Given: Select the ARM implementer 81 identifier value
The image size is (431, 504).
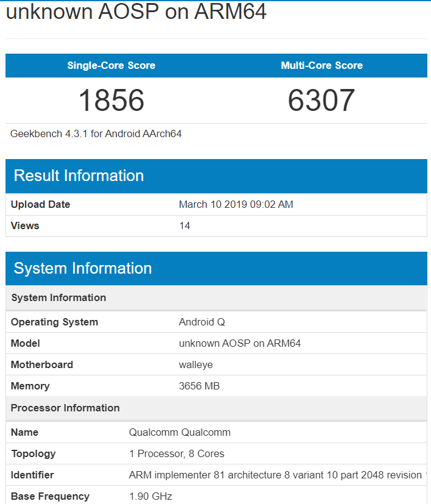Looking at the screenshot, I should 278,475.
